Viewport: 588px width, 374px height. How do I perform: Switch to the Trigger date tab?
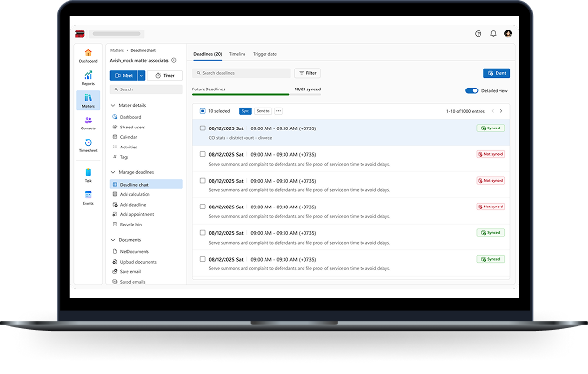click(x=265, y=54)
